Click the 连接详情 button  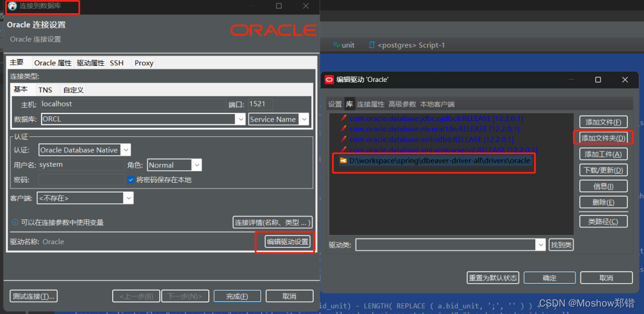coord(272,222)
